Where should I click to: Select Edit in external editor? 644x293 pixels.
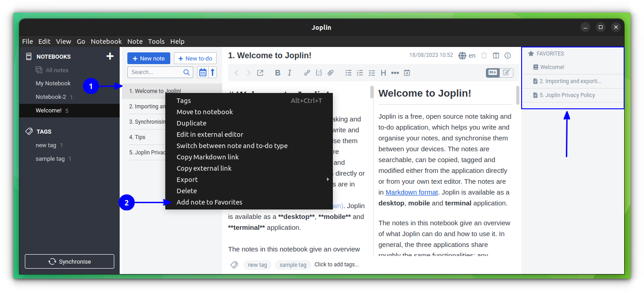[x=249, y=135]
